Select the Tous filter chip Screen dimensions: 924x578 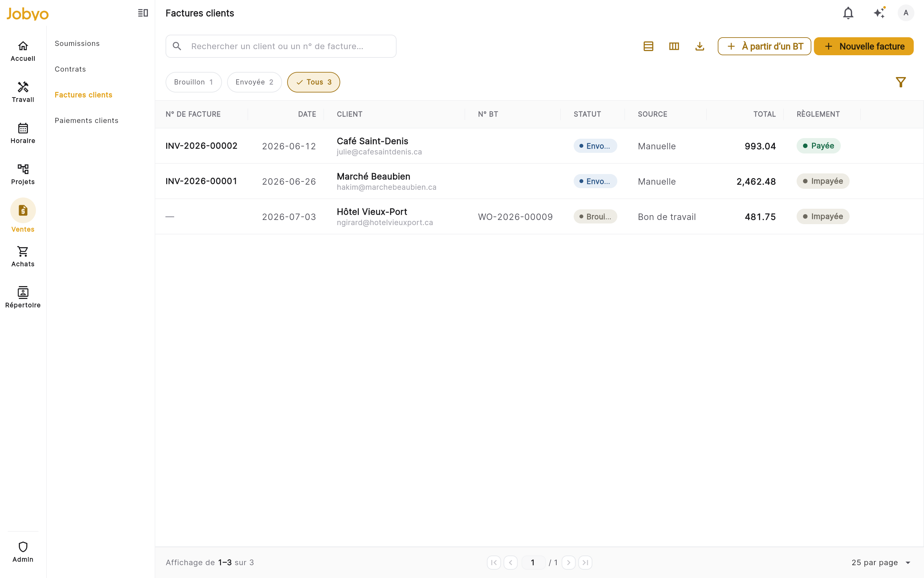pyautogui.click(x=313, y=82)
